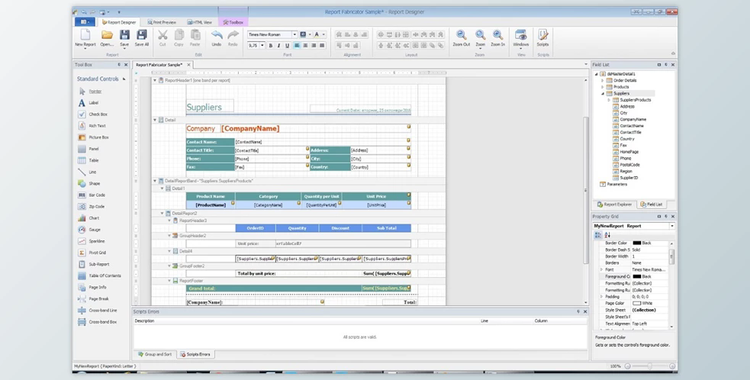
Task: Open the Times New Roman font dropdown
Action: 295,34
